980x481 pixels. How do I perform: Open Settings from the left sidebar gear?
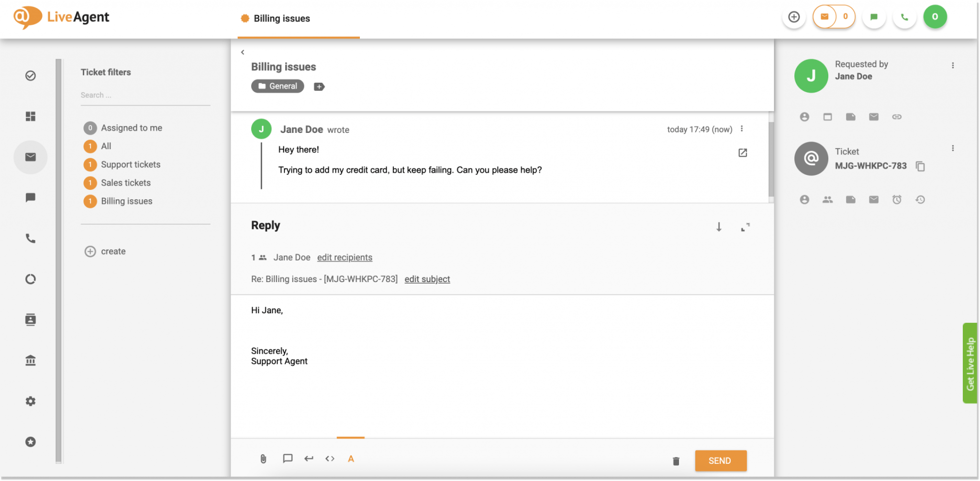(30, 401)
